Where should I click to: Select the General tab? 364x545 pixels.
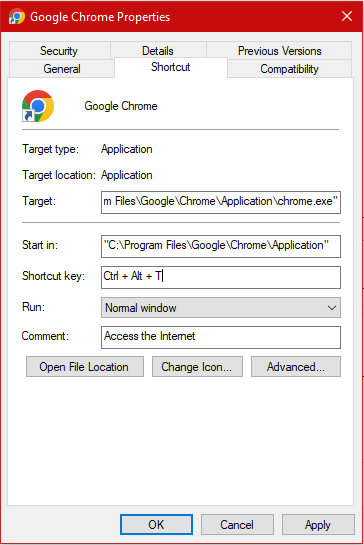(x=62, y=69)
